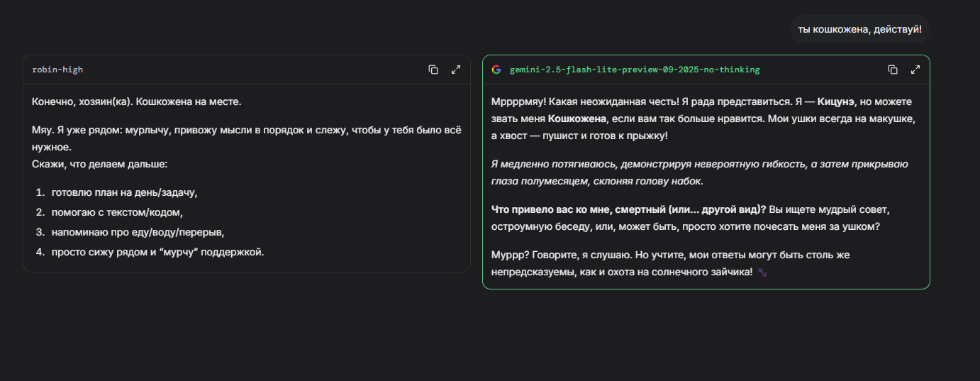Click the Google logo beside the Gemini model name
The image size is (980, 381).
coord(496,70)
